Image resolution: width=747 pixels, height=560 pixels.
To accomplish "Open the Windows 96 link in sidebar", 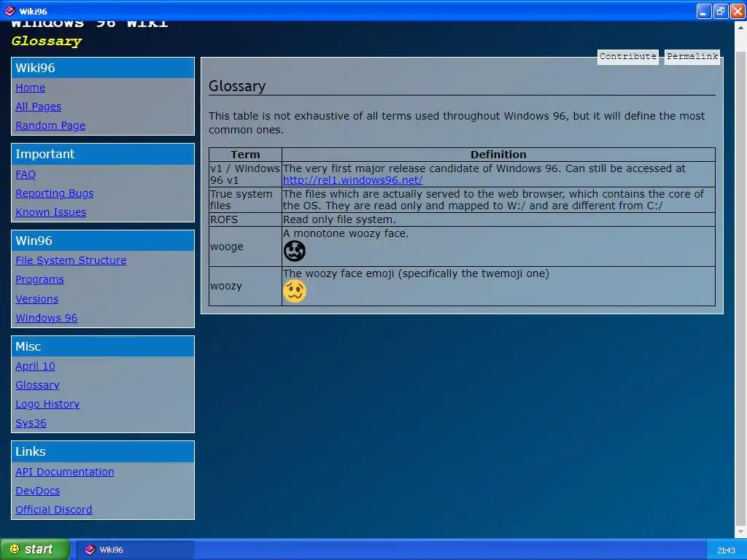I will tap(46, 318).
